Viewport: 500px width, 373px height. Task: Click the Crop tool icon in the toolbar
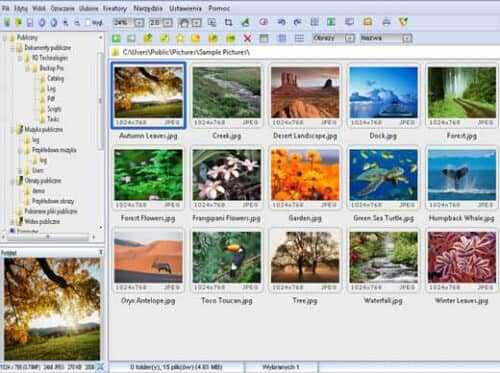click(228, 22)
